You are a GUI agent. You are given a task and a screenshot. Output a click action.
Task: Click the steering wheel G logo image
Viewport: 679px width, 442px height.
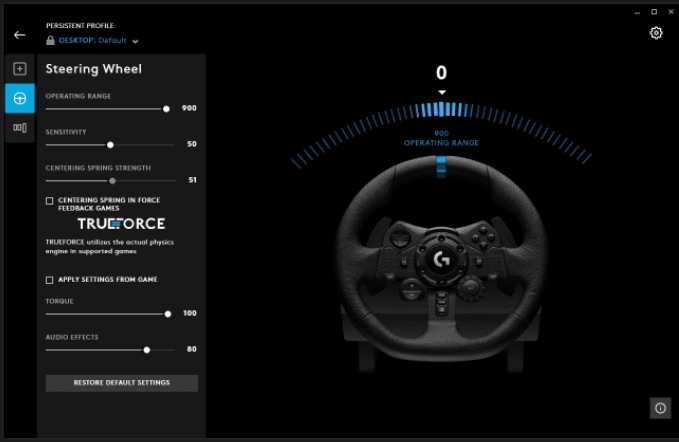tap(441, 259)
